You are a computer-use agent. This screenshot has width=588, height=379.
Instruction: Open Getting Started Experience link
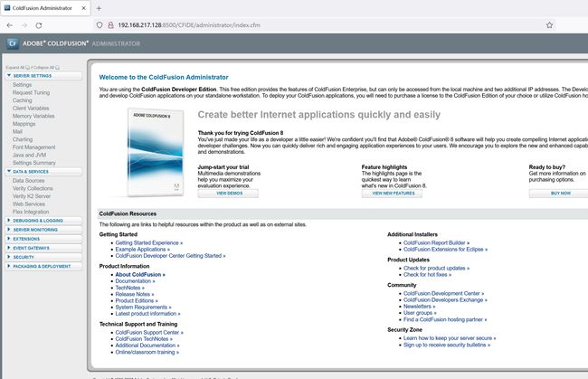pyautogui.click(x=149, y=243)
